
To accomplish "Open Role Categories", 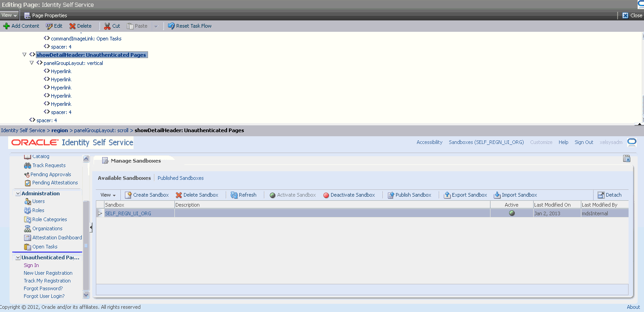I will [x=50, y=219].
